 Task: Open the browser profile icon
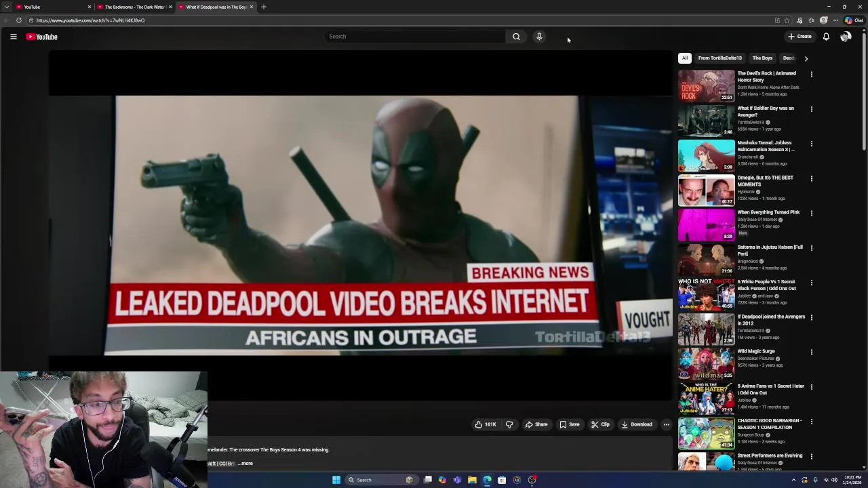pos(823,20)
